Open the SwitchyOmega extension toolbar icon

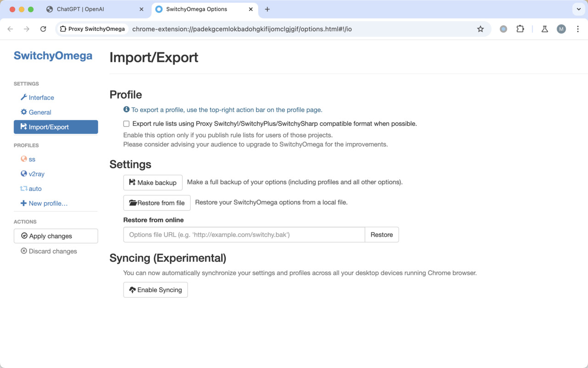503,29
